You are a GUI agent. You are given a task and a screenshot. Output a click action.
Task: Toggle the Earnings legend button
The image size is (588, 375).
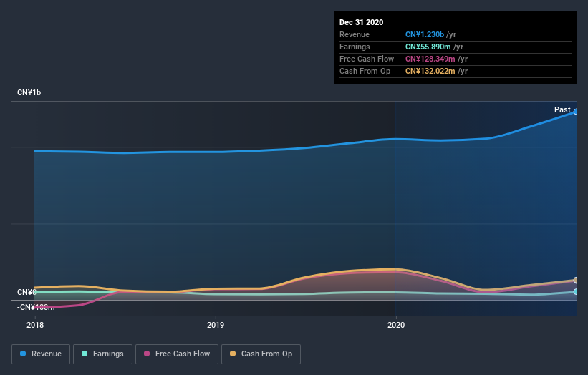coord(102,354)
